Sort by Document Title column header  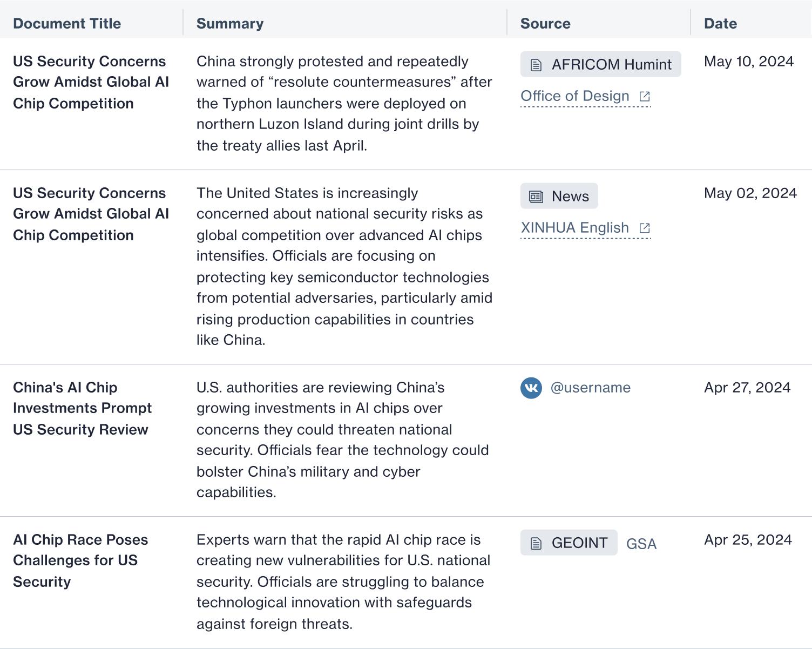67,24
